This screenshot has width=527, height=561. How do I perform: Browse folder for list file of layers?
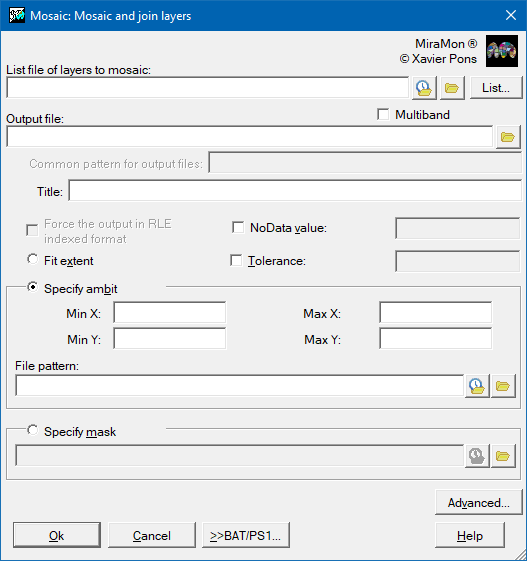[452, 88]
